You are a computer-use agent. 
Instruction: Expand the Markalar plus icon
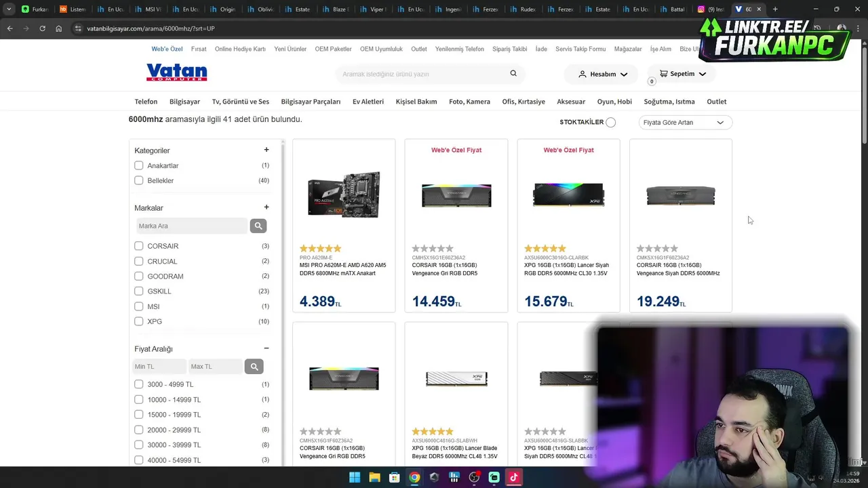coord(267,207)
